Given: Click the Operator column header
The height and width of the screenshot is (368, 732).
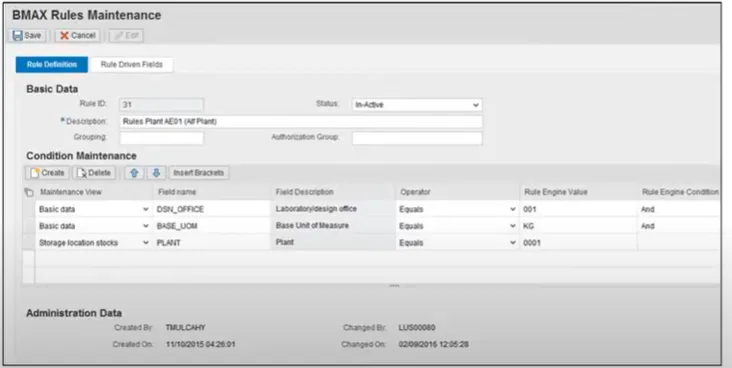Looking at the screenshot, I should pyautogui.click(x=415, y=192).
